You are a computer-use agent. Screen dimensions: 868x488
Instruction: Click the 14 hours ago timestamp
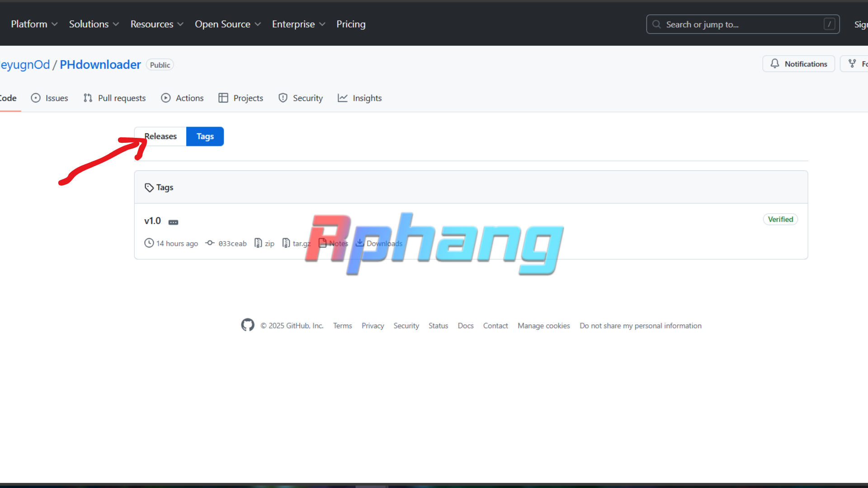point(177,244)
